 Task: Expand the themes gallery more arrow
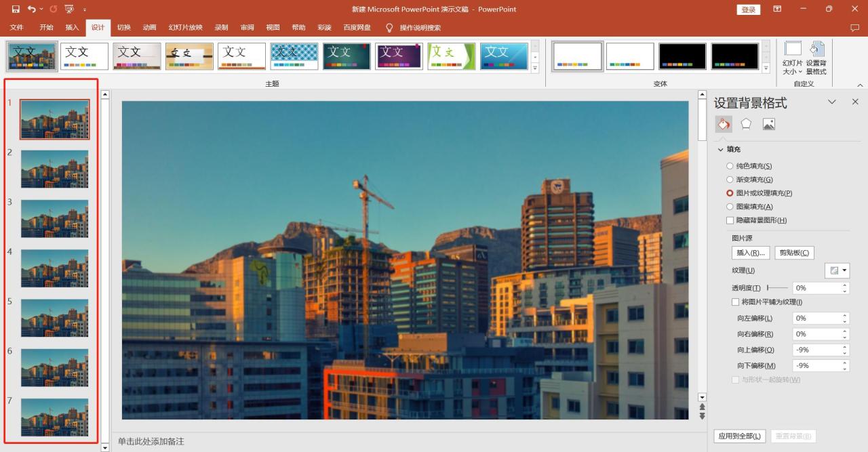[534, 68]
